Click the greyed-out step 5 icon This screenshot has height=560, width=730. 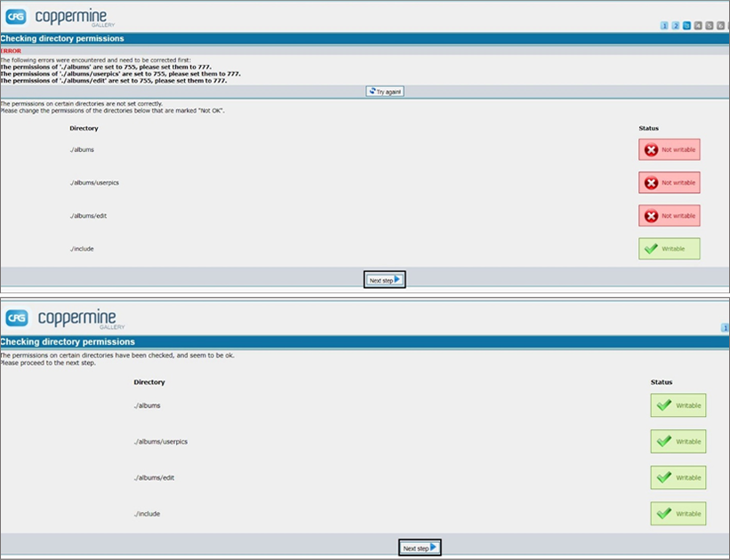(x=709, y=26)
